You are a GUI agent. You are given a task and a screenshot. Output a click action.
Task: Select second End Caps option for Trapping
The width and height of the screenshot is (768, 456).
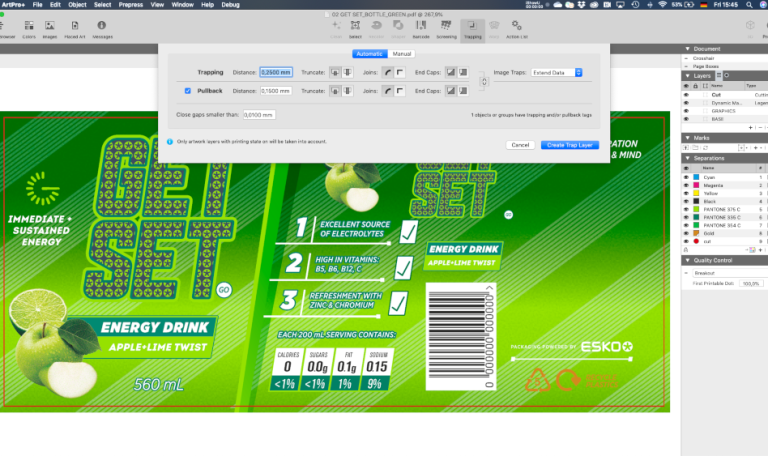pos(463,72)
